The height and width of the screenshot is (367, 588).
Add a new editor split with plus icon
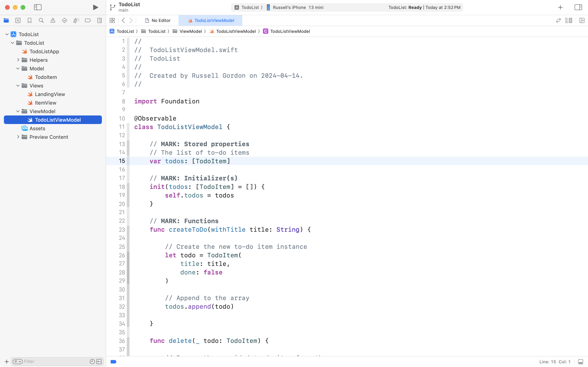(x=582, y=20)
